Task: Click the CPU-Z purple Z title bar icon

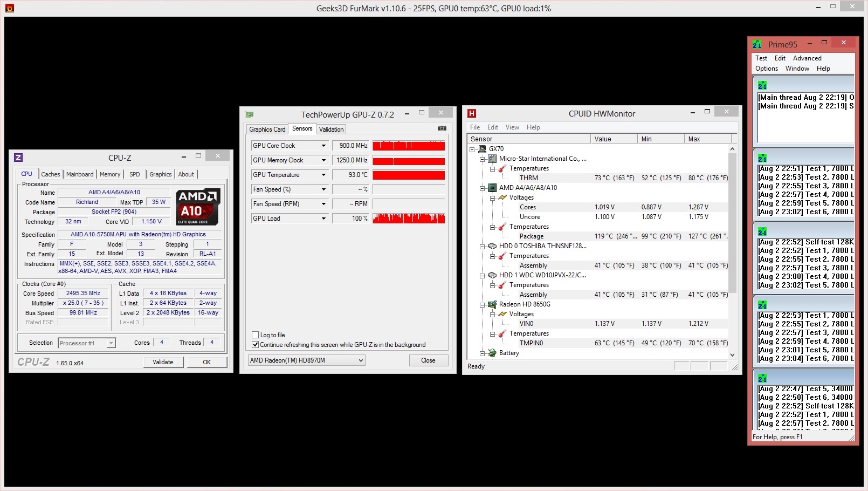Action: (18, 158)
